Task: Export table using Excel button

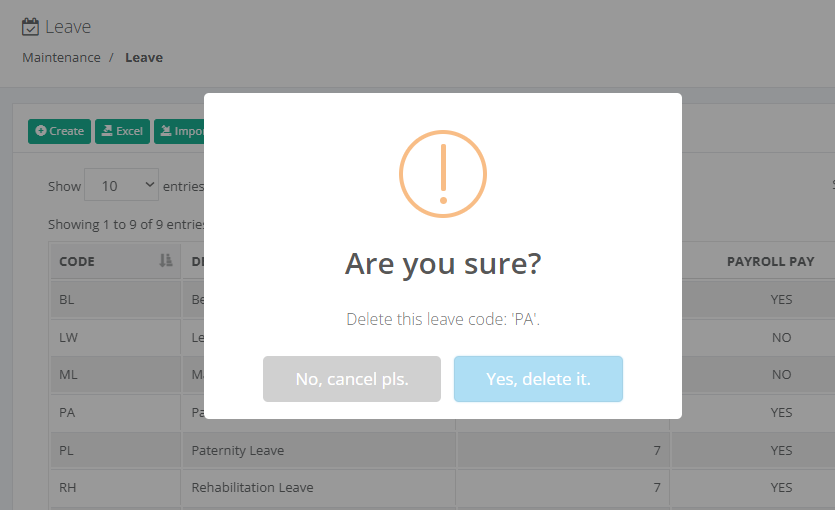Action: (122, 131)
